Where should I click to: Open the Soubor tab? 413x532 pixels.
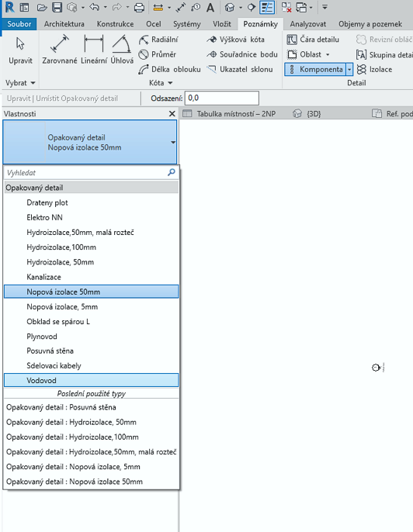[19, 24]
